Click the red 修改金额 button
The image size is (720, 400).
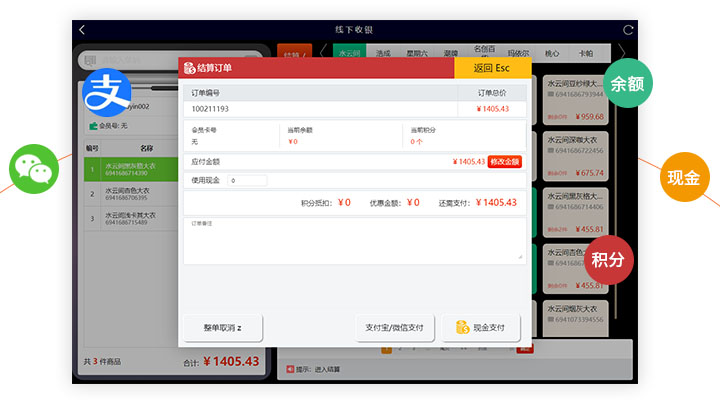(x=504, y=161)
